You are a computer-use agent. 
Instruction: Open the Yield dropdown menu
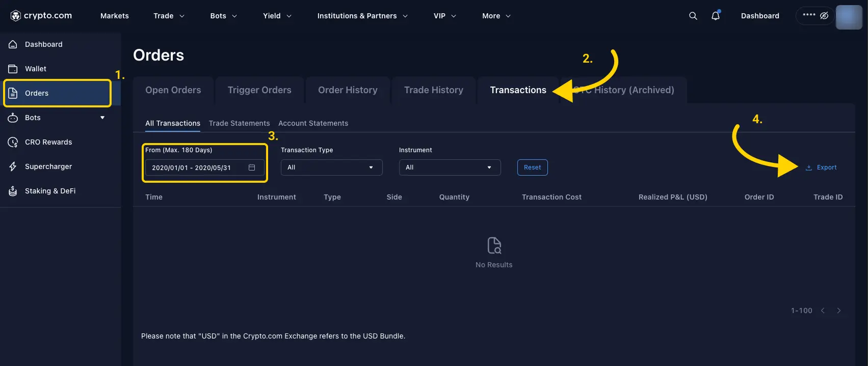click(277, 16)
